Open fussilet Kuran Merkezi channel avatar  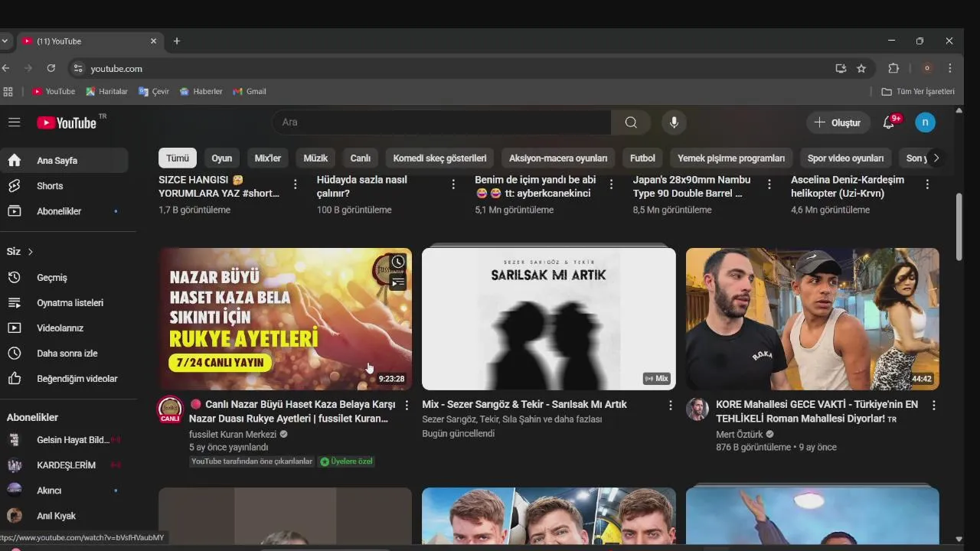(170, 409)
